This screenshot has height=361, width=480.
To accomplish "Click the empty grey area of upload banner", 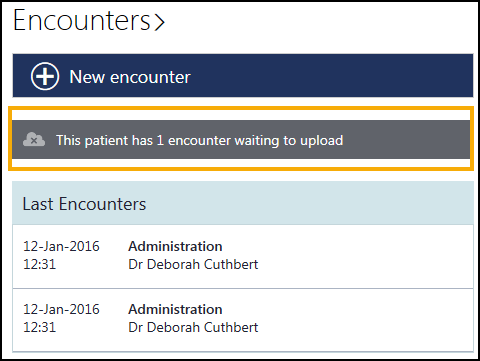I will [407, 140].
